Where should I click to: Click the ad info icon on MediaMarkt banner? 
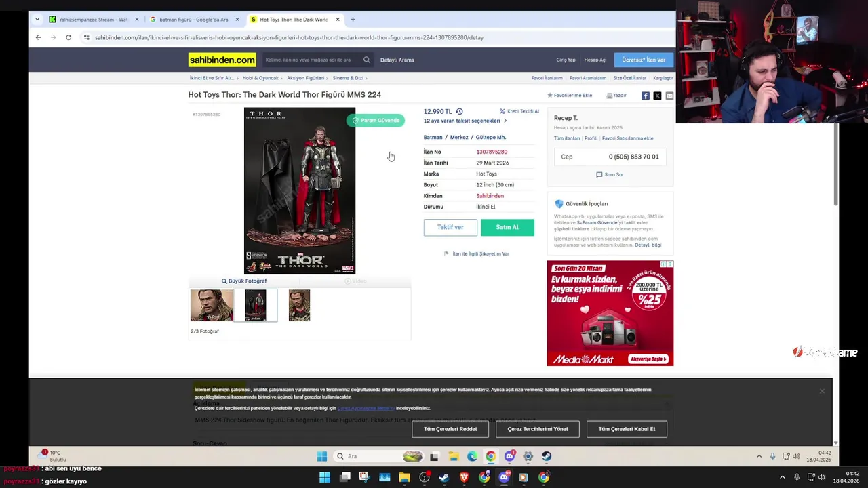coord(664,264)
